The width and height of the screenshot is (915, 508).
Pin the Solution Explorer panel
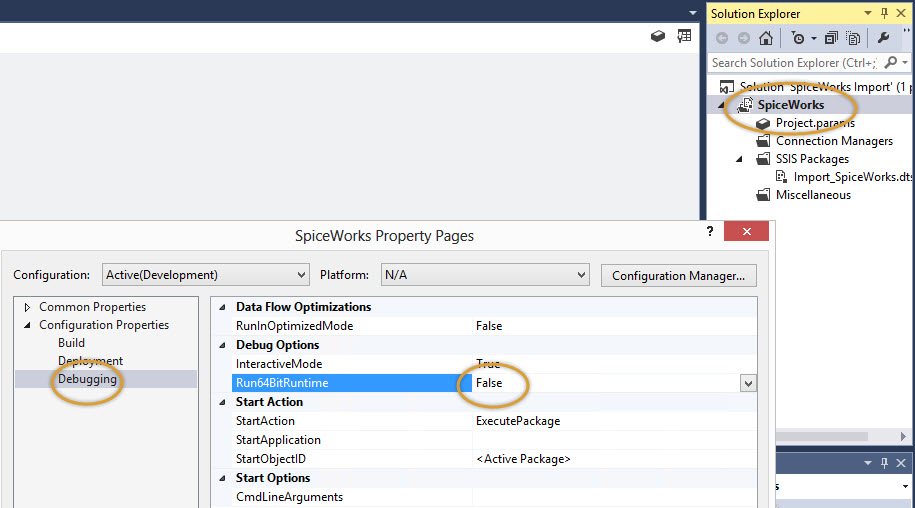[x=884, y=13]
